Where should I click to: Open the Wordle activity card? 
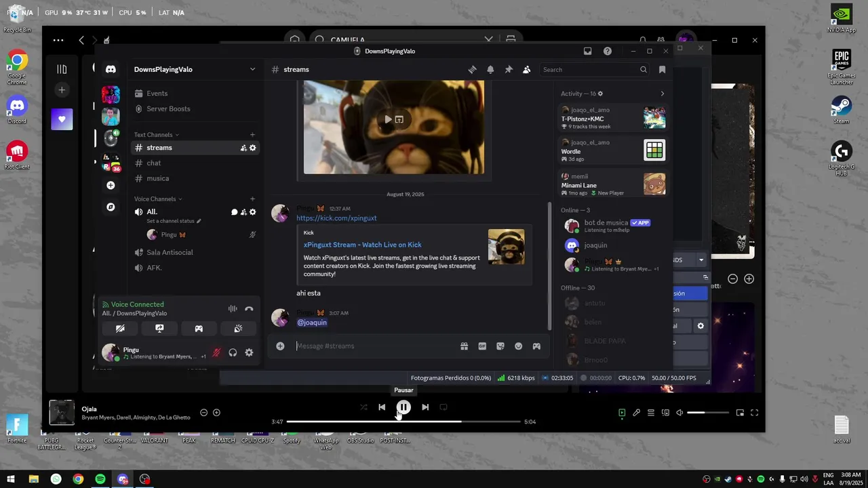tap(613, 150)
